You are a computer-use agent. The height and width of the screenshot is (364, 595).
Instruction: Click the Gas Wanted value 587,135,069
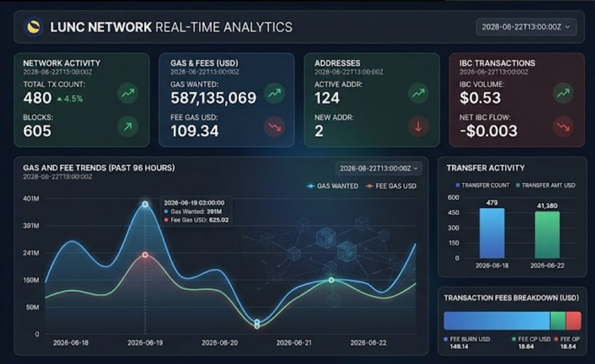213,98
